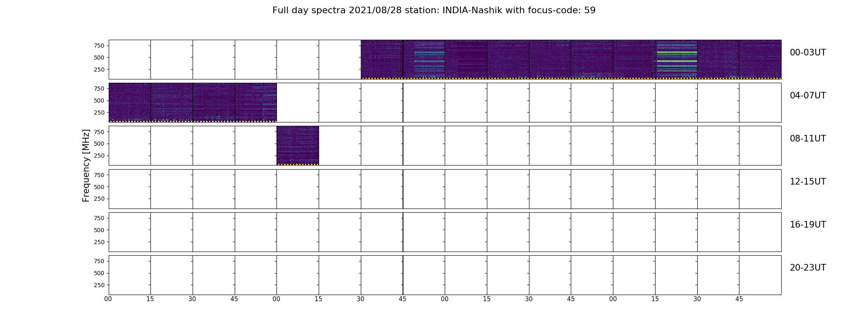
Task: Click the 250 tick of the 20-23UT row
Action: coord(99,285)
